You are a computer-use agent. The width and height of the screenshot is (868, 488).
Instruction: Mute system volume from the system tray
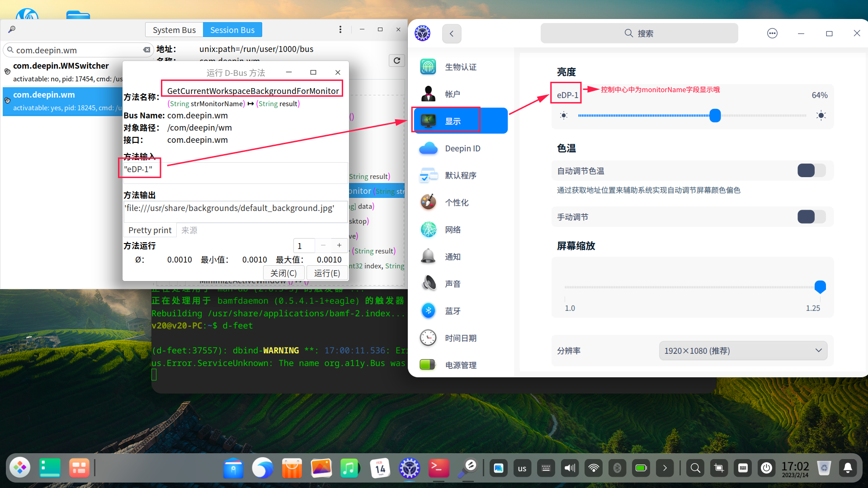click(570, 468)
